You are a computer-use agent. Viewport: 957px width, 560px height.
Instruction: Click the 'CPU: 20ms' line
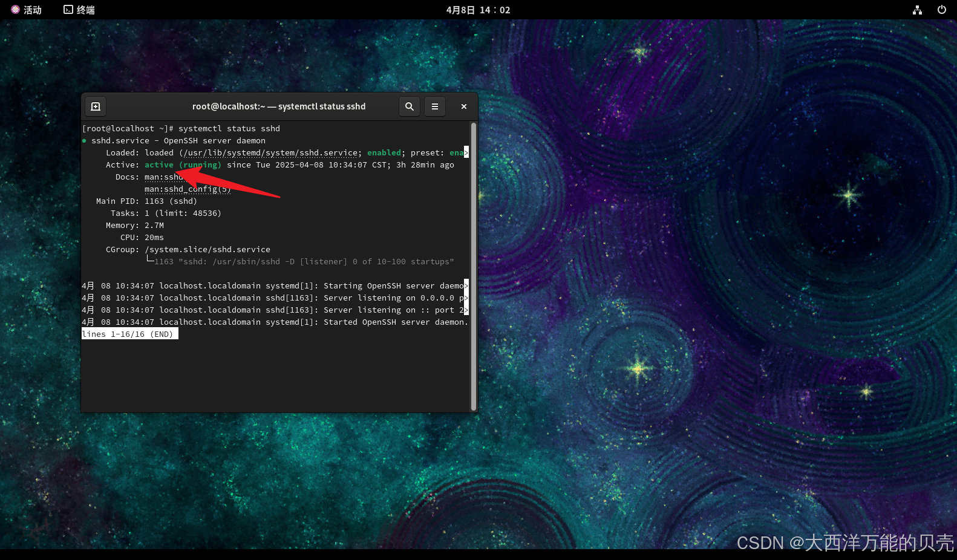point(142,238)
